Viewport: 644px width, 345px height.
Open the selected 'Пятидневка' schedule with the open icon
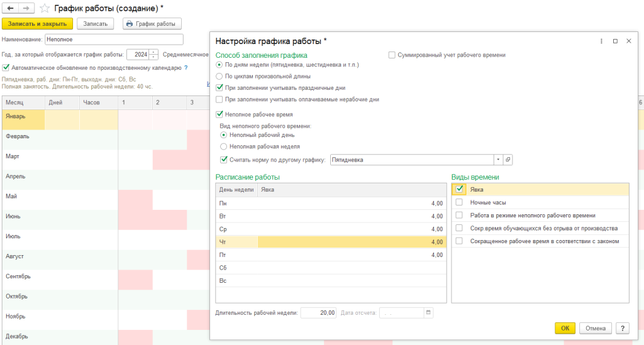508,160
